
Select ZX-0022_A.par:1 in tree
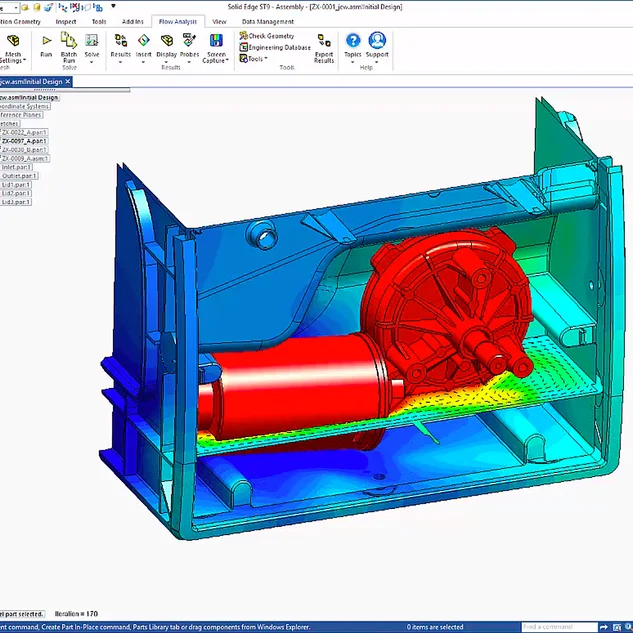tap(24, 132)
